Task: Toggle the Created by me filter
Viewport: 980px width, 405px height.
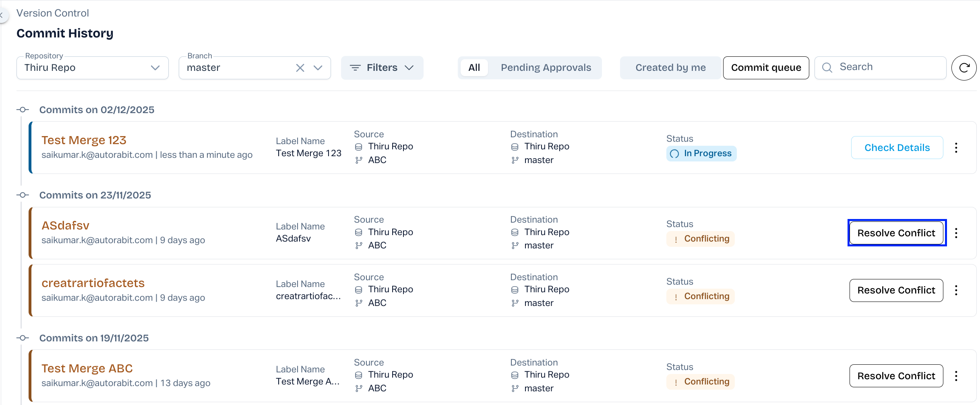Action: pyautogui.click(x=670, y=68)
